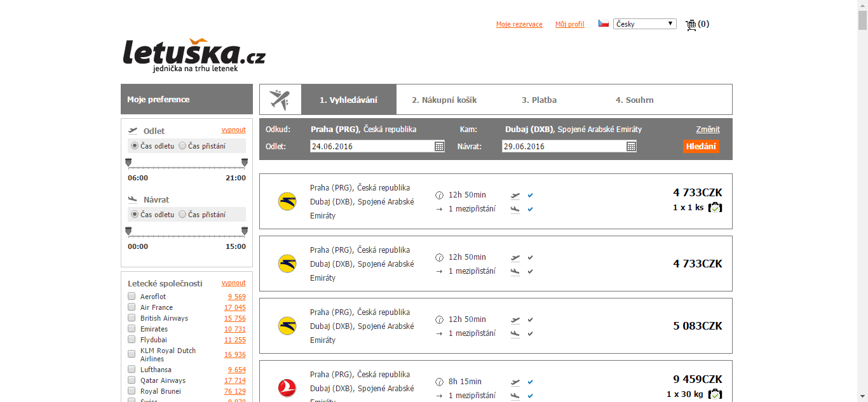Click Aeroflot price 9 569

pyautogui.click(x=237, y=297)
